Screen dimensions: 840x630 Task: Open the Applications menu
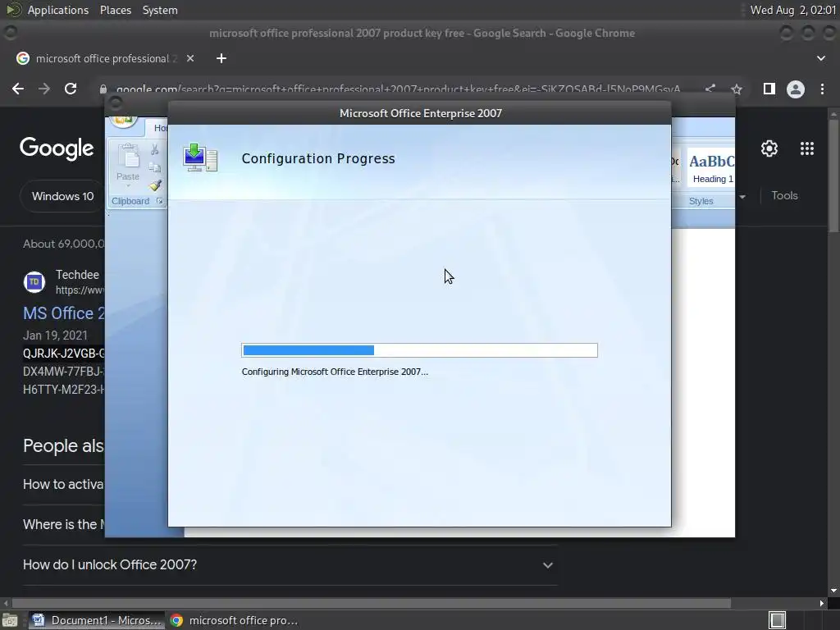click(x=58, y=10)
